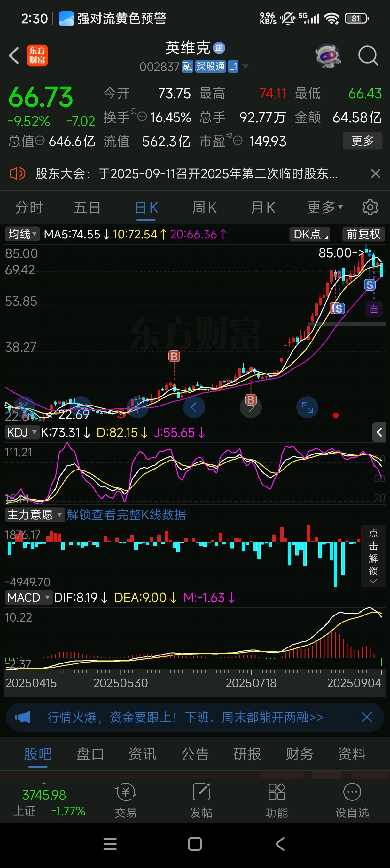Tap the 交易 trade icon
This screenshot has width=390, height=868.
coord(126,801)
